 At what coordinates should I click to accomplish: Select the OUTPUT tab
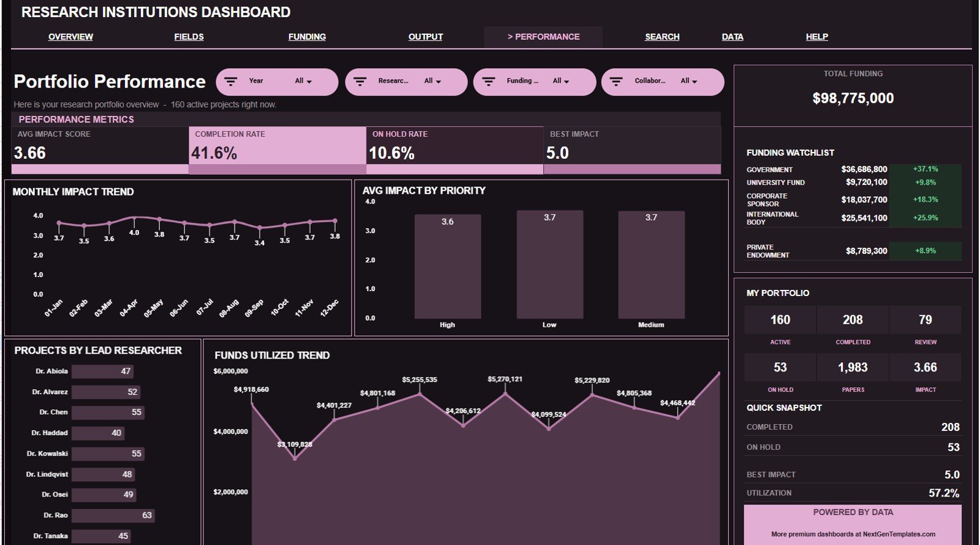point(426,37)
